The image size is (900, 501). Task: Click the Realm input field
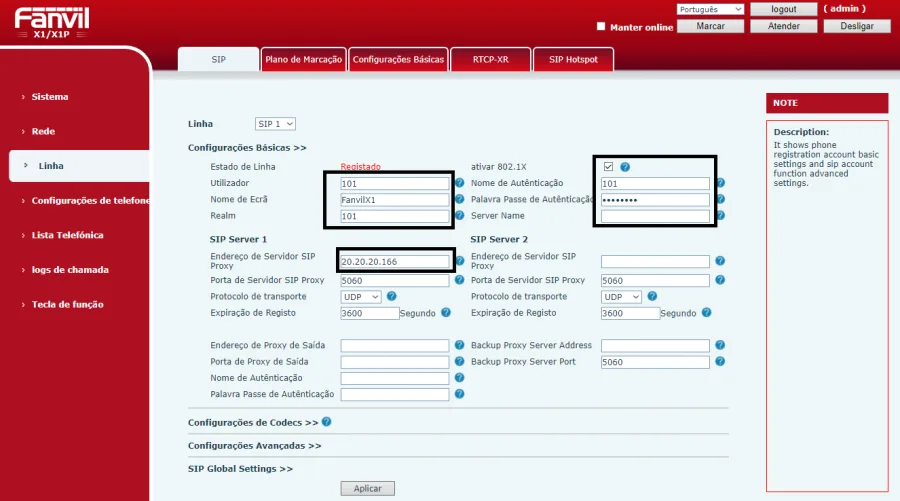394,216
